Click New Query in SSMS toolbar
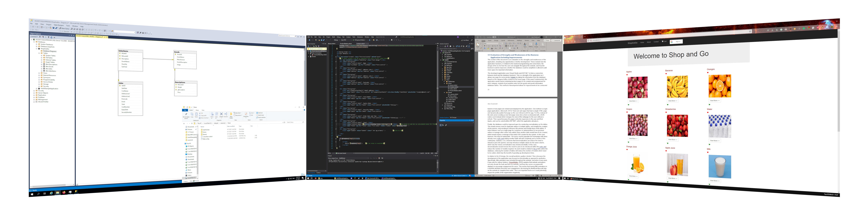 [64, 28]
